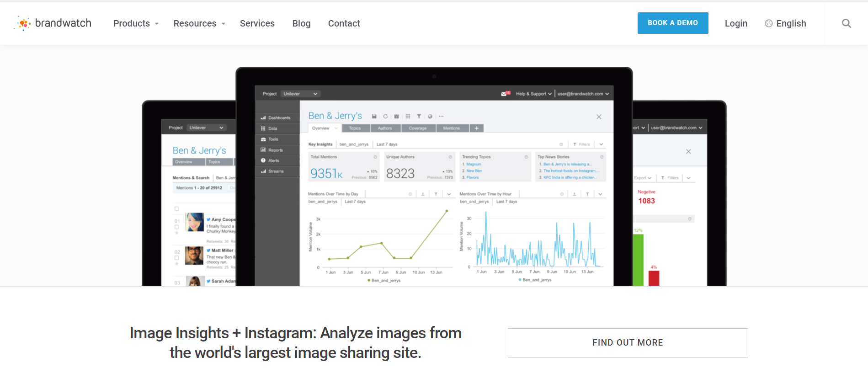Click the info icon on Unique Authors card

(x=450, y=157)
